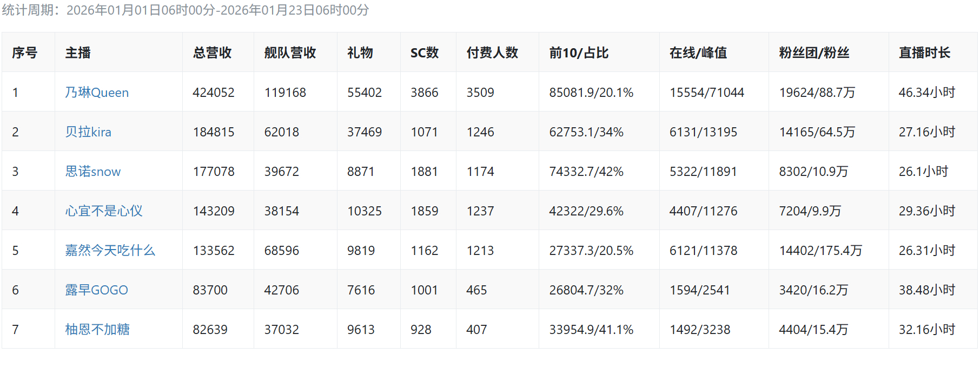Click the 序号 column header

point(25,53)
